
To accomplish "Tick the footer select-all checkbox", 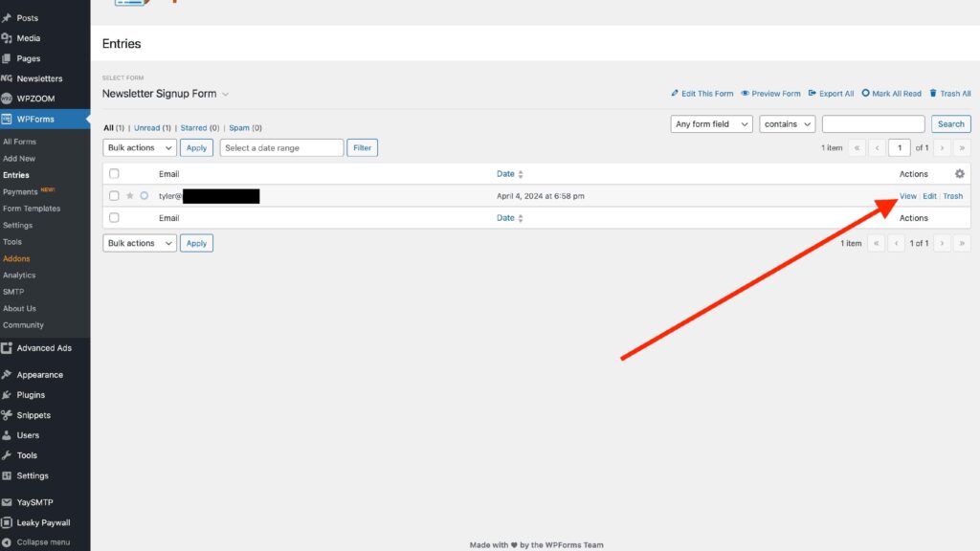I will coord(114,218).
